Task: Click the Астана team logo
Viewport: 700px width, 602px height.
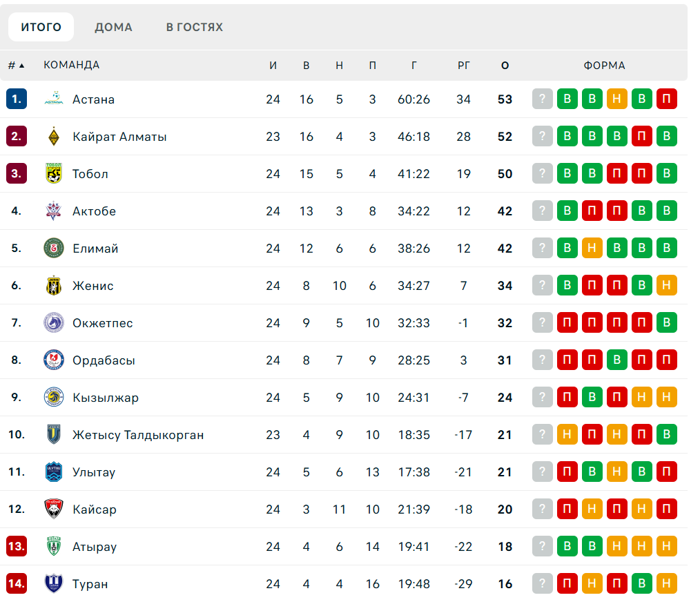Action: pos(54,99)
